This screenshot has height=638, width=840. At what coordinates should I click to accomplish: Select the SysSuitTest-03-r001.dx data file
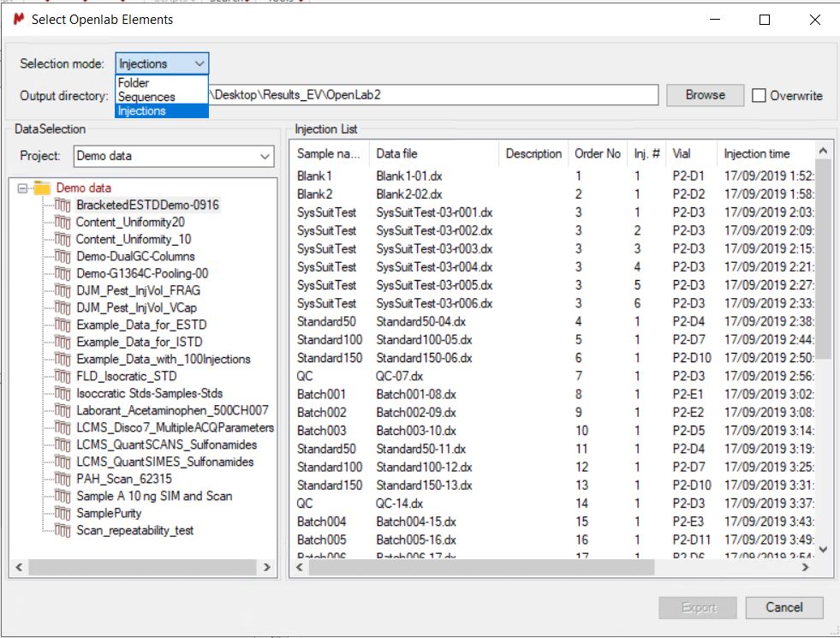pos(434,212)
